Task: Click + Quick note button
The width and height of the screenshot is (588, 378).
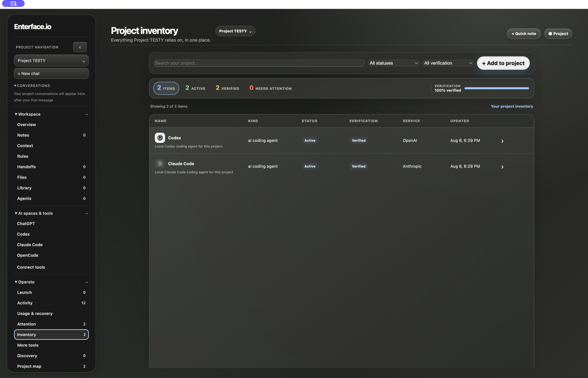Action: [524, 34]
